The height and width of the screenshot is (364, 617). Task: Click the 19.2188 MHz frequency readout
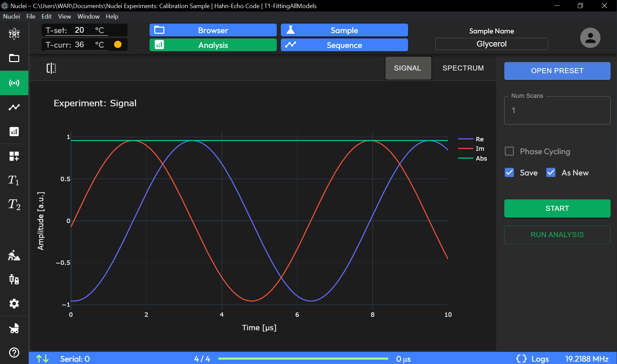coord(587,359)
